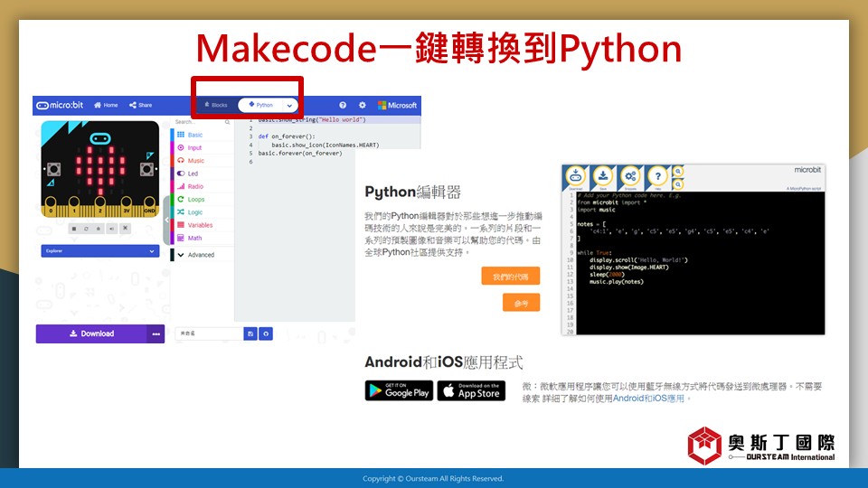Click the App Store badge
The image size is (868, 488).
[471, 390]
